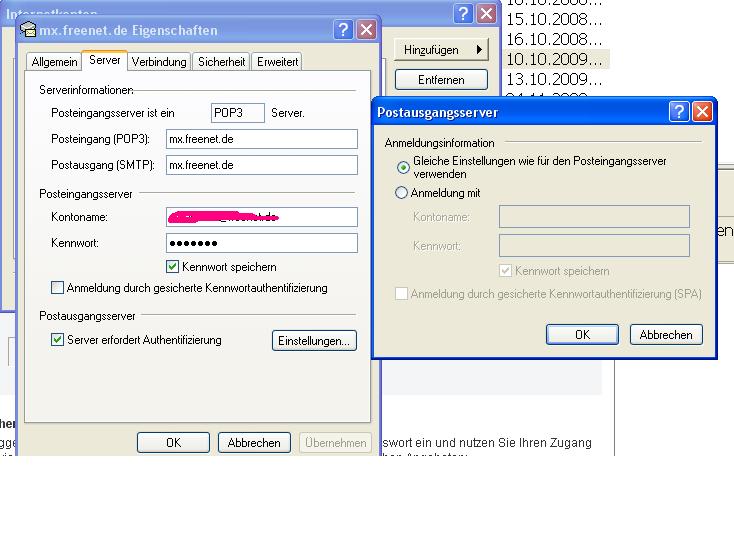Click Abbrechen in the Eigenschaften dialog
The width and height of the screenshot is (734, 550).
pyautogui.click(x=254, y=442)
